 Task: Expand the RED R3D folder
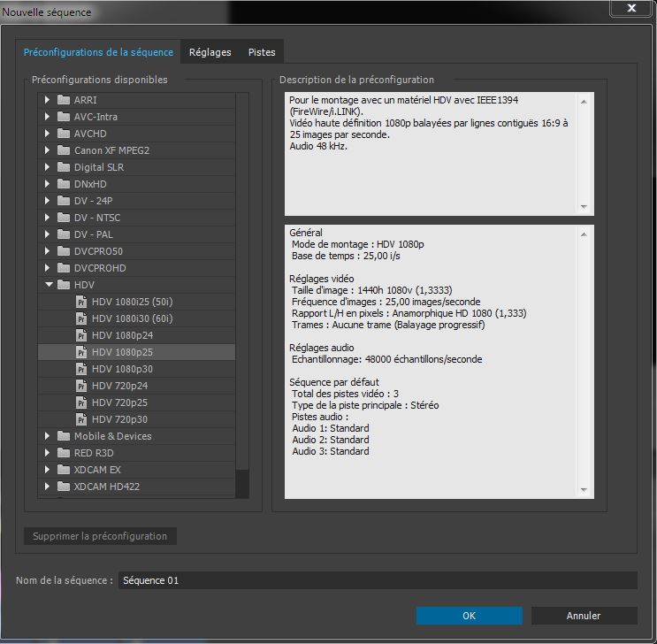tap(49, 453)
